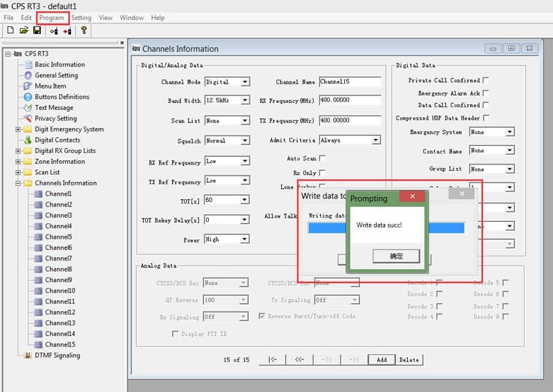Click Zone Information folder icon

[28, 162]
